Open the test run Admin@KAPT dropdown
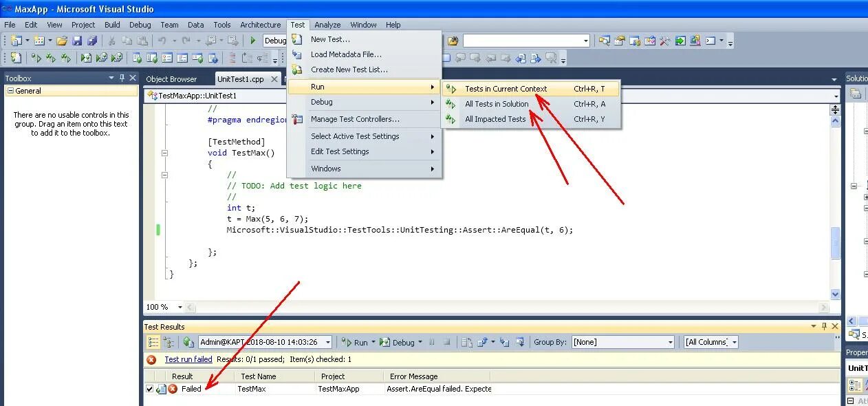Viewport: 868px width, 406px height. (x=328, y=342)
